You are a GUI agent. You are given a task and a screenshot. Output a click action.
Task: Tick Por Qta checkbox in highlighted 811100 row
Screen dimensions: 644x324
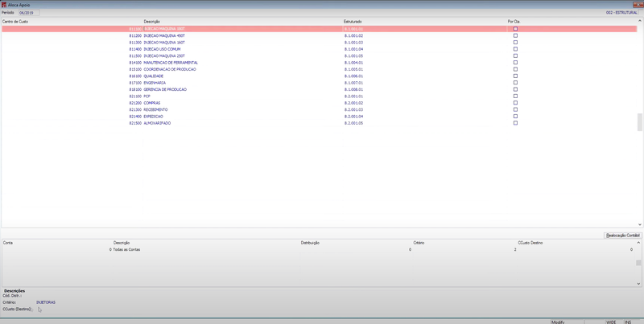[515, 29]
